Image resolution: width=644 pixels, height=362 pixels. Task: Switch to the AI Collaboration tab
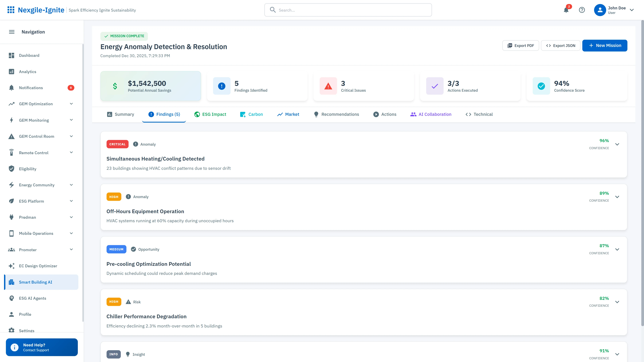(x=431, y=114)
